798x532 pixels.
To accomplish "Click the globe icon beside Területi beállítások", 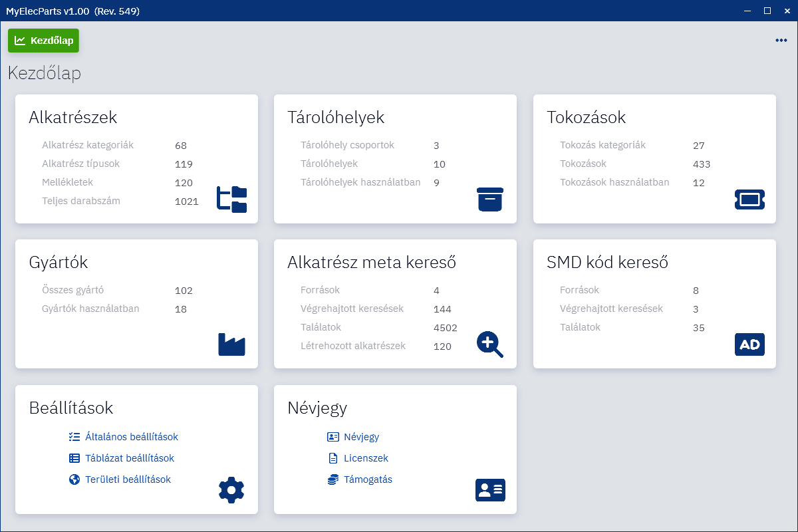I will (x=74, y=479).
